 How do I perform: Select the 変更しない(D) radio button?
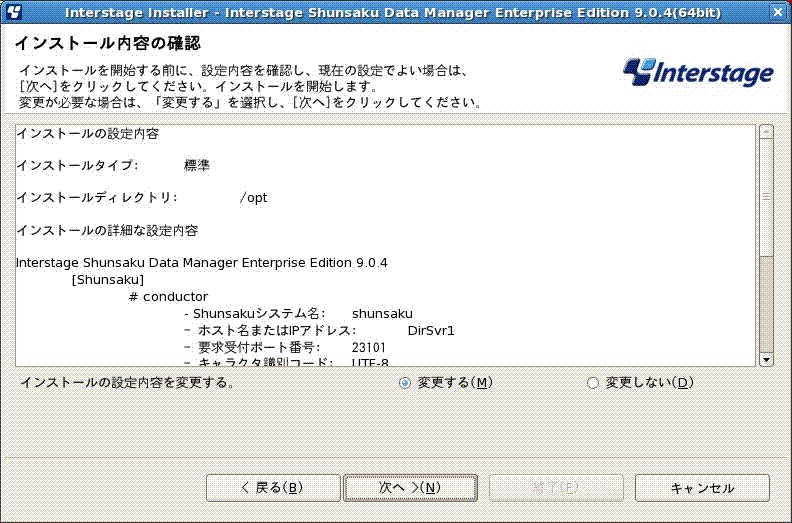pyautogui.click(x=592, y=383)
